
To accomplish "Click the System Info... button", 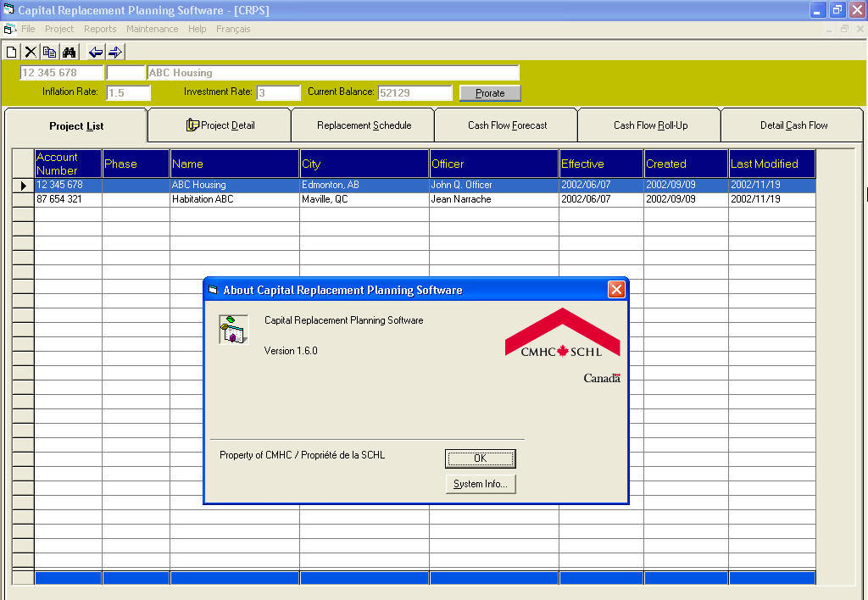I will tap(480, 484).
